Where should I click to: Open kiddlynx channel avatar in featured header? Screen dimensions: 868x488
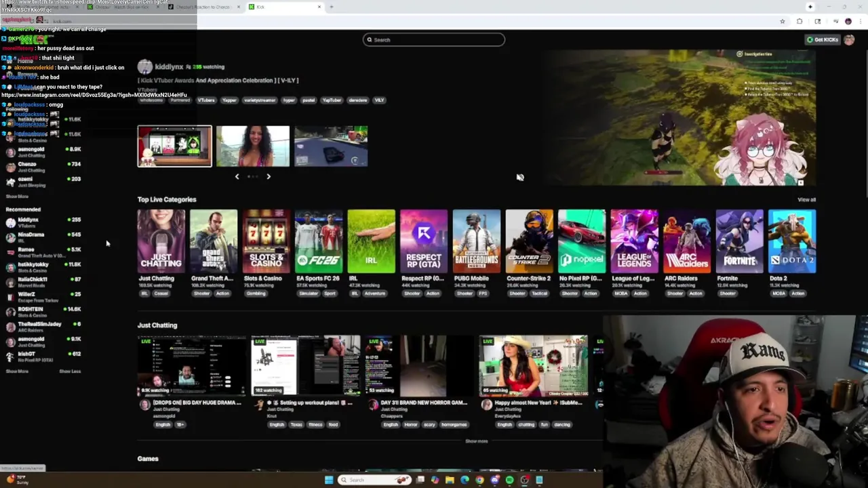pos(144,66)
